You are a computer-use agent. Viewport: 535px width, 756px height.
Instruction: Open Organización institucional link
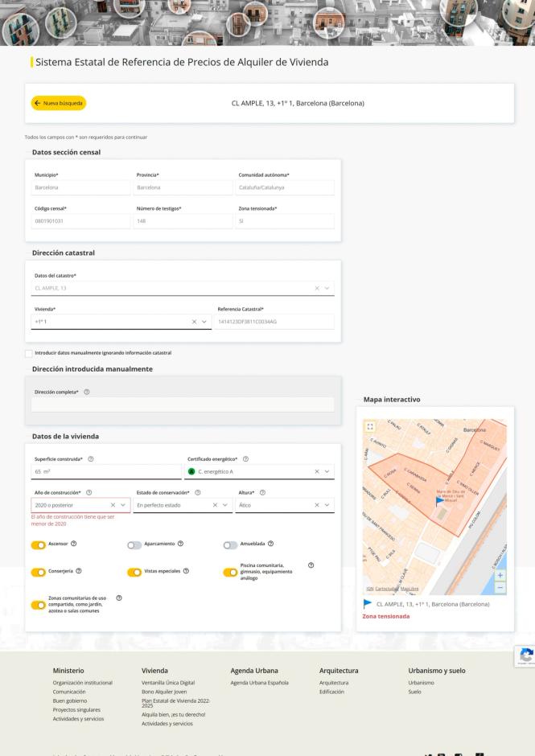pyautogui.click(x=83, y=683)
